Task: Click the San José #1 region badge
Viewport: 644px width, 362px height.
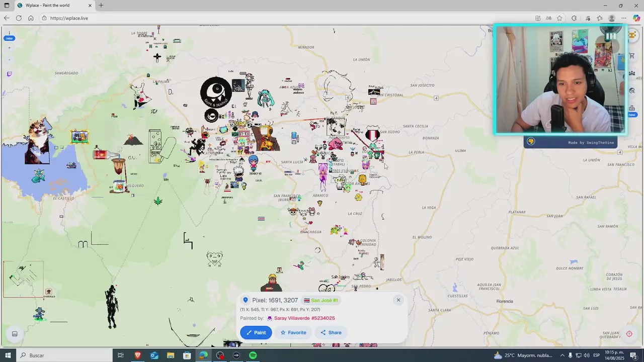Action: click(x=320, y=300)
